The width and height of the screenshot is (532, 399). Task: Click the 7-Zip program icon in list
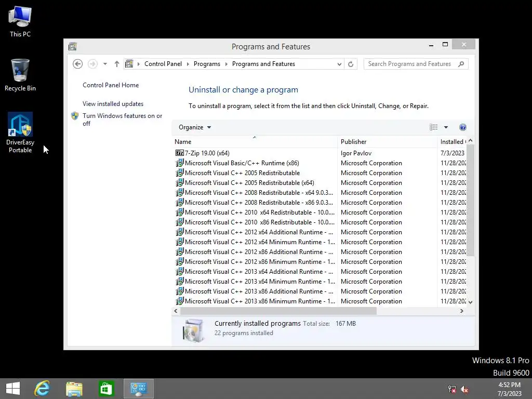coord(179,153)
